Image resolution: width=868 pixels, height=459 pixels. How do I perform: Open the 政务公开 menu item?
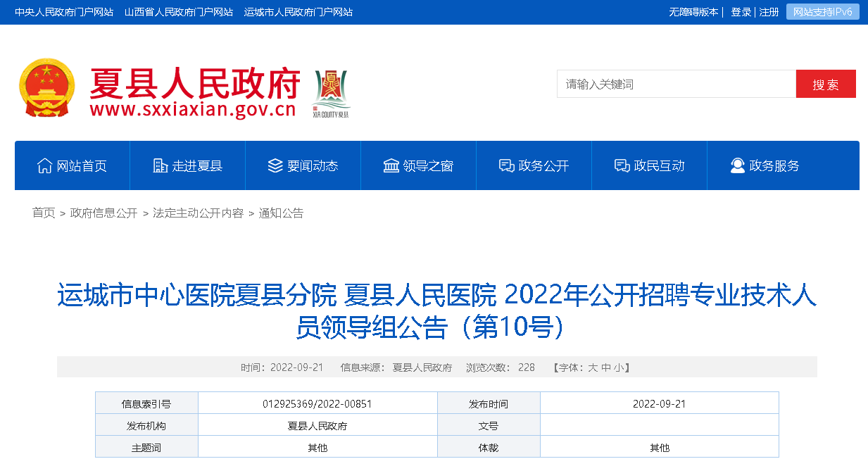pyautogui.click(x=534, y=165)
